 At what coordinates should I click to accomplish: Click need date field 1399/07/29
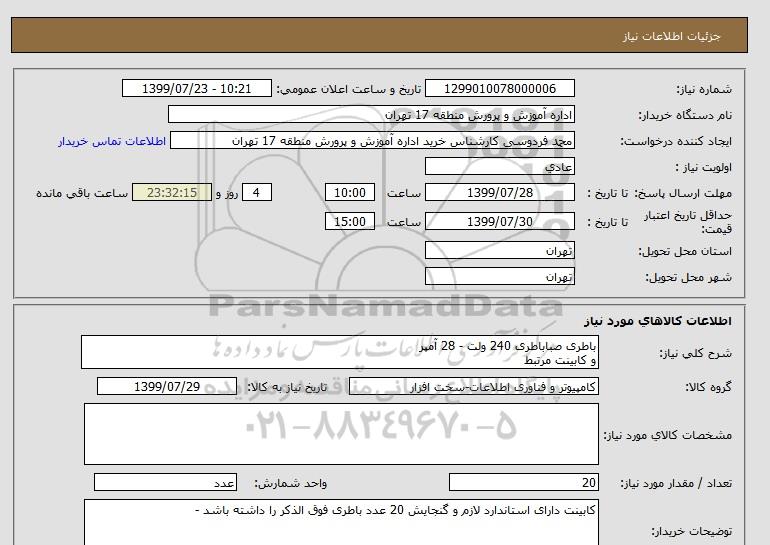point(167,386)
